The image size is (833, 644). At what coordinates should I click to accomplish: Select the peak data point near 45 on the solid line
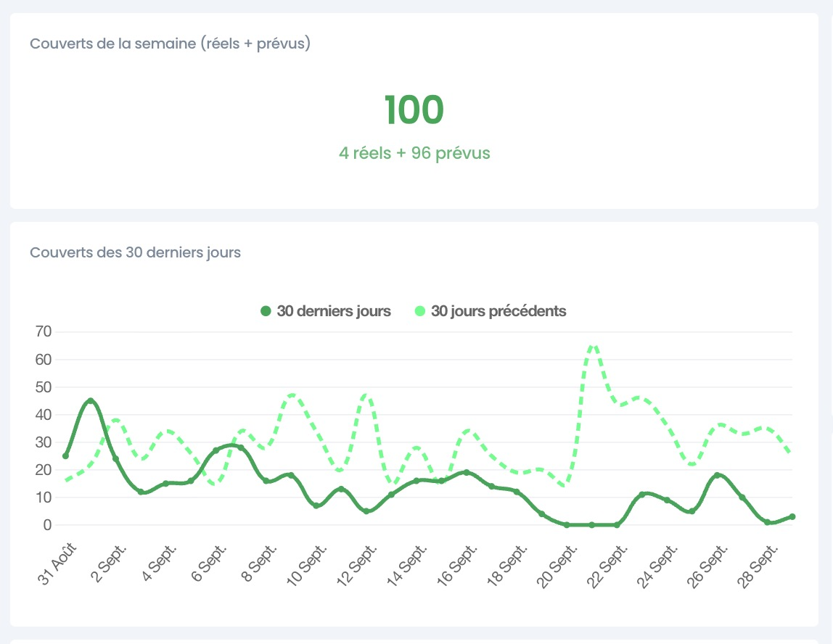90,401
